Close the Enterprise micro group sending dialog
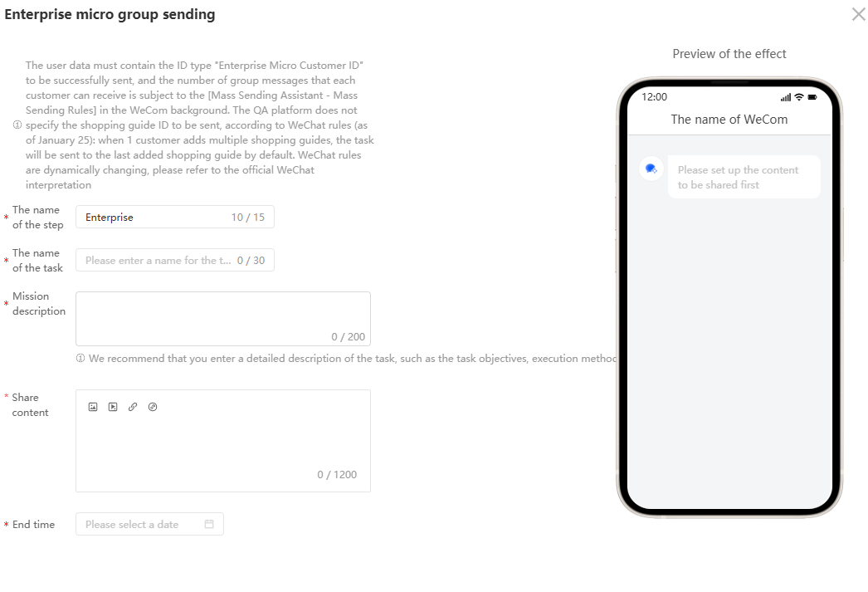Screen dimensions: 868x592 pos(858,14)
